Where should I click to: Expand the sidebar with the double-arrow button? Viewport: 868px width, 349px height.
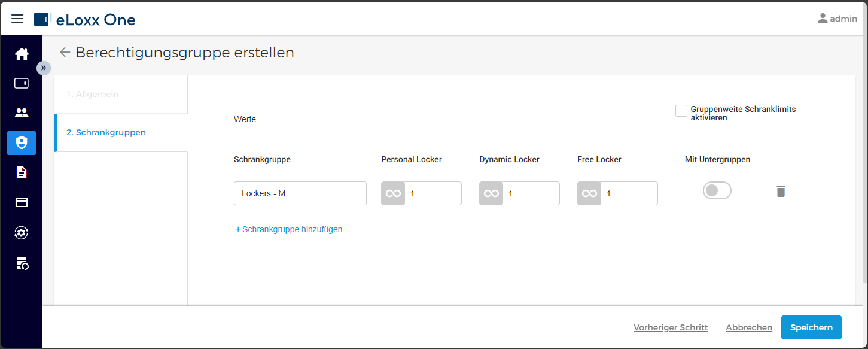click(44, 68)
